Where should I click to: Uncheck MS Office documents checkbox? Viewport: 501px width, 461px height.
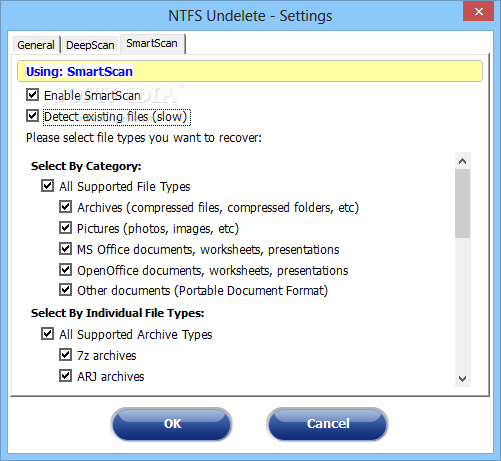pyautogui.click(x=65, y=249)
